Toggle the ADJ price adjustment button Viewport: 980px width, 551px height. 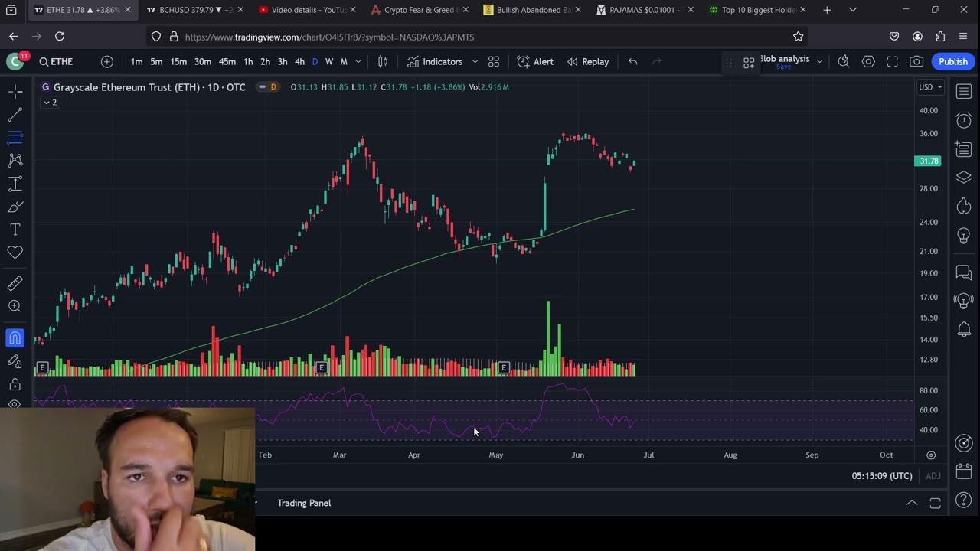933,476
